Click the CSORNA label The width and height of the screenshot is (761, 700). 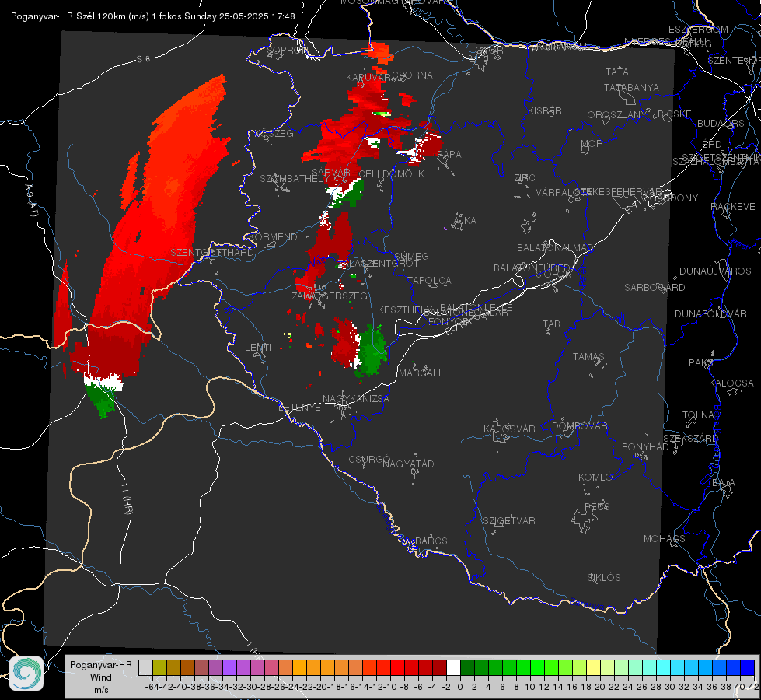click(412, 75)
